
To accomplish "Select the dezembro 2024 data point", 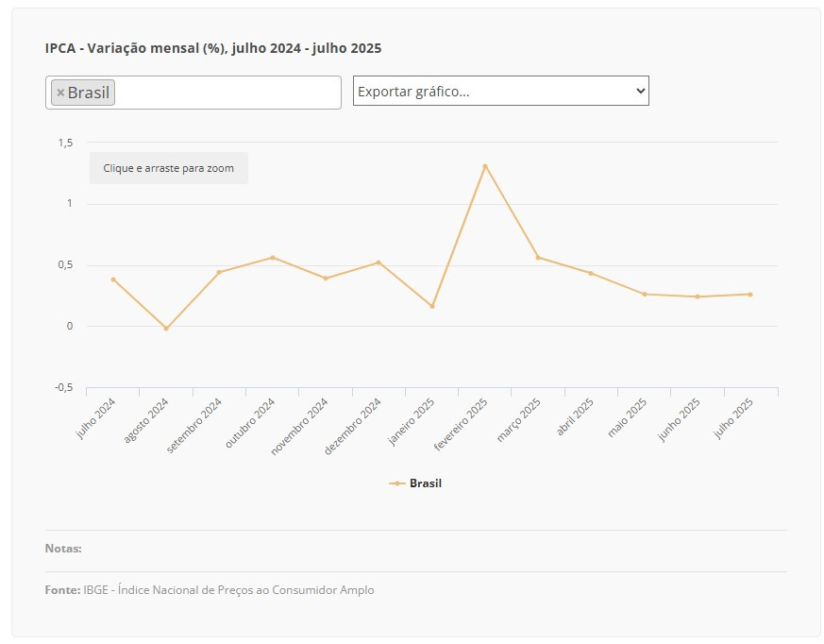I will point(378,263).
